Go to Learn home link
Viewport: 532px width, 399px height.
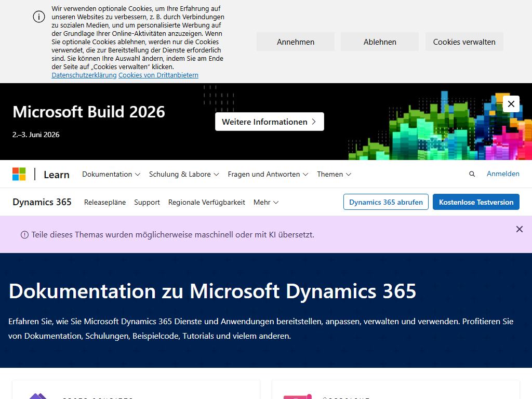click(57, 175)
